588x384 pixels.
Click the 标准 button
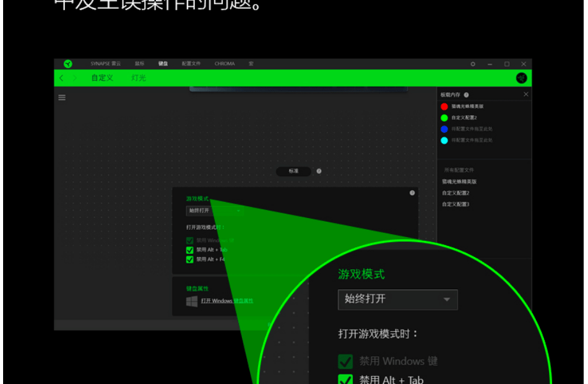tap(294, 171)
